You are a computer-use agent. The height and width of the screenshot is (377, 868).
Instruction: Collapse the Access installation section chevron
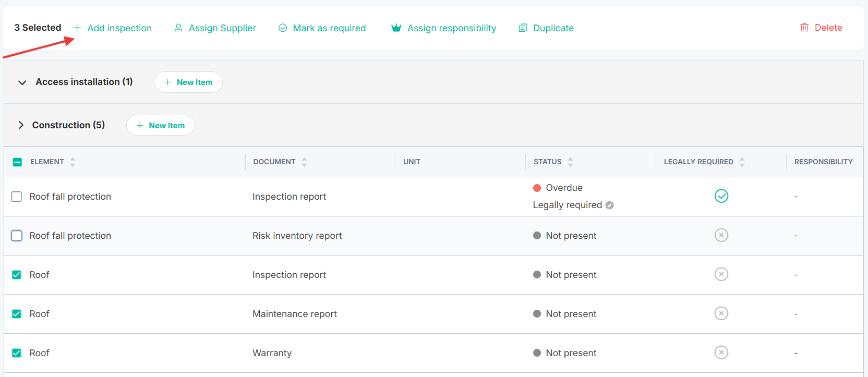point(22,82)
